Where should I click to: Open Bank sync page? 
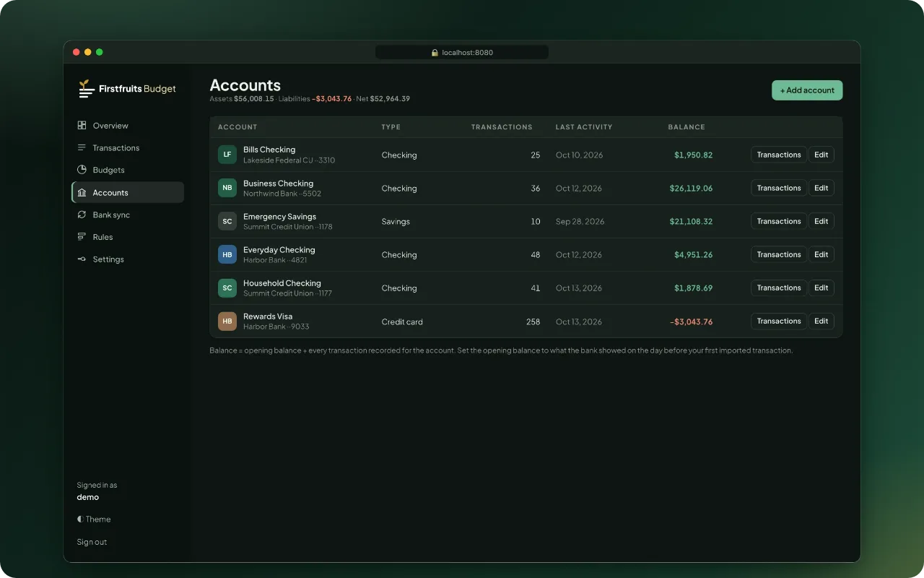[x=128, y=215]
